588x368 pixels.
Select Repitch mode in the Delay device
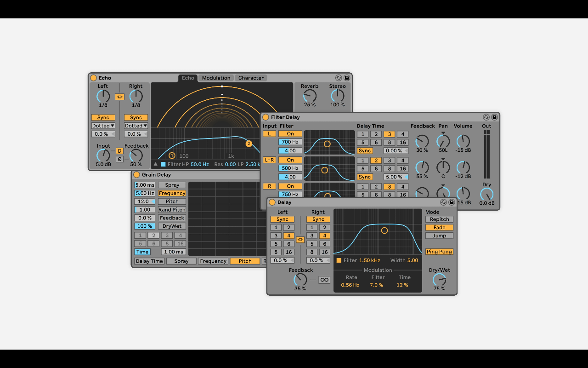(x=439, y=219)
